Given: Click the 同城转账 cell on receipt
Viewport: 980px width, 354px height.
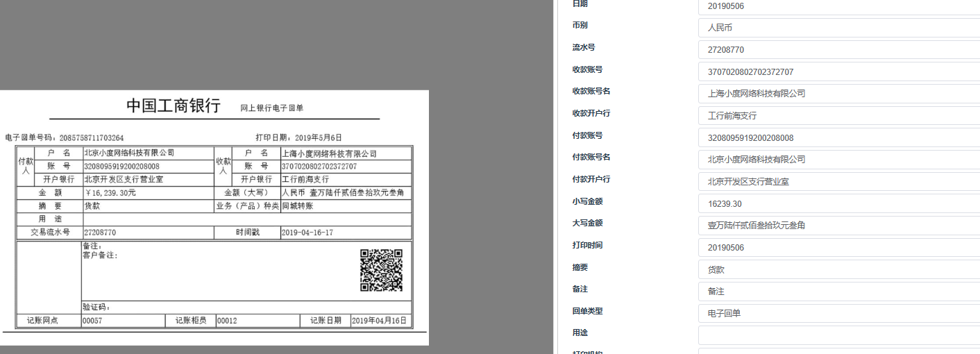Looking at the screenshot, I should tap(298, 206).
